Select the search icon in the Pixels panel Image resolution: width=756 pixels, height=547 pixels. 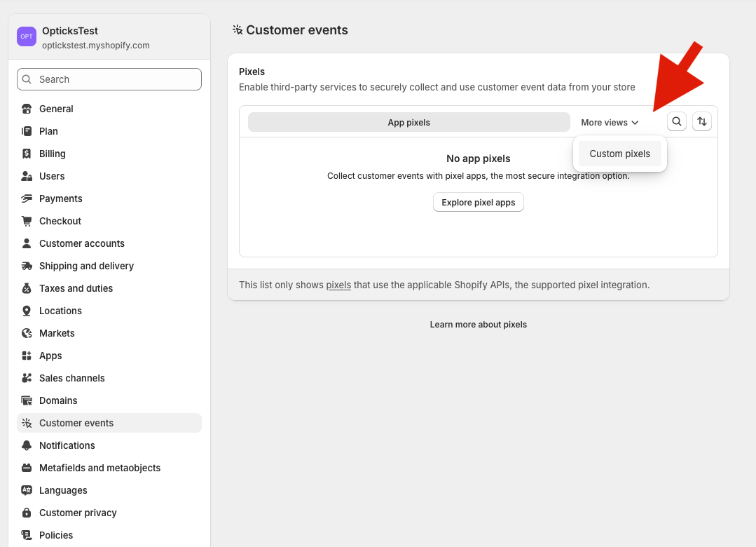pyautogui.click(x=676, y=121)
